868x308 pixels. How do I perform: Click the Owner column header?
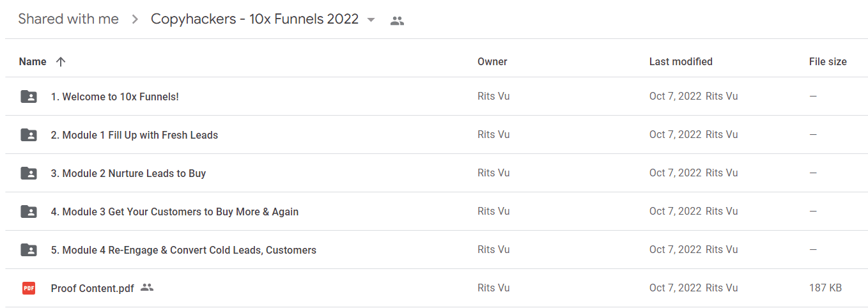(x=492, y=62)
